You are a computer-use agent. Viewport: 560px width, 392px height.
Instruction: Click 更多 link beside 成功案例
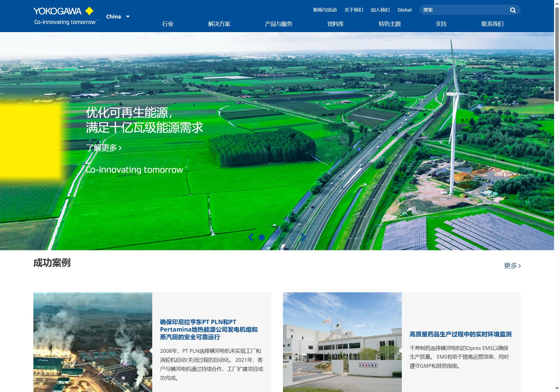[512, 266]
